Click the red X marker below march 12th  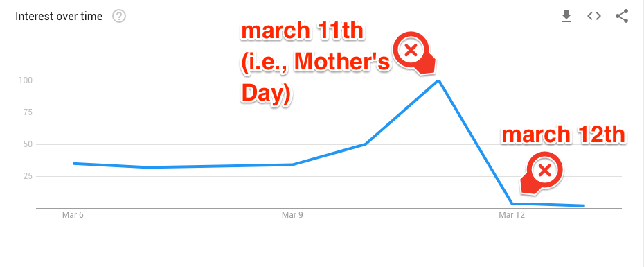544,171
